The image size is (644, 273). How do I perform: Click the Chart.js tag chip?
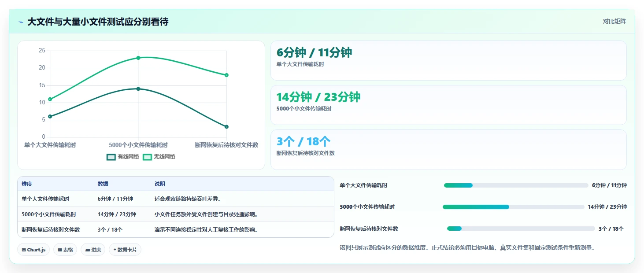(33, 250)
